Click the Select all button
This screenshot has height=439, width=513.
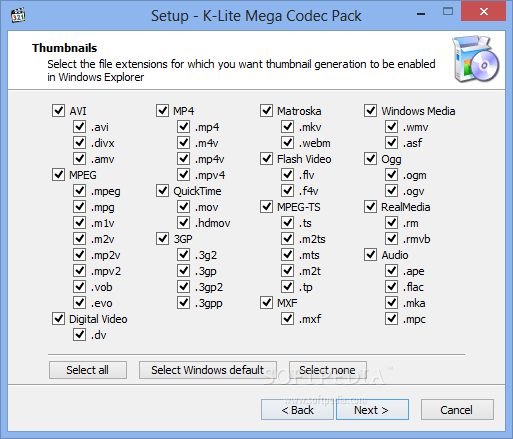tap(88, 370)
